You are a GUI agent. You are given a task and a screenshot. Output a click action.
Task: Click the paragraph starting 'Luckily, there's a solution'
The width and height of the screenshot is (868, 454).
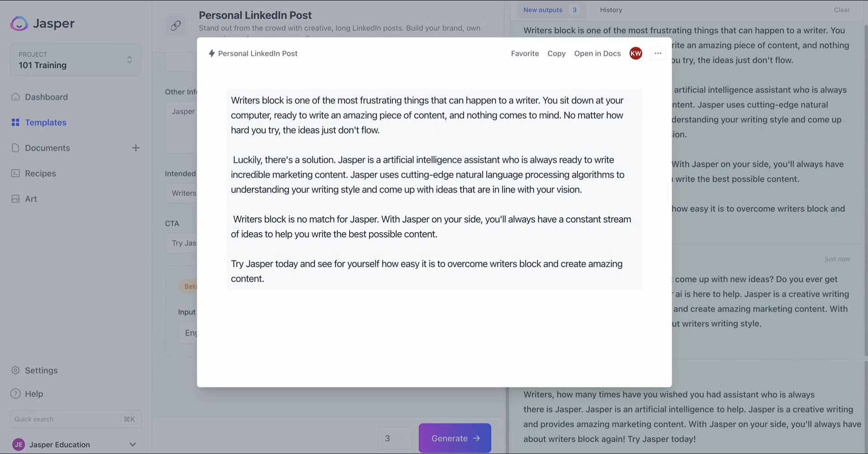pyautogui.click(x=427, y=175)
